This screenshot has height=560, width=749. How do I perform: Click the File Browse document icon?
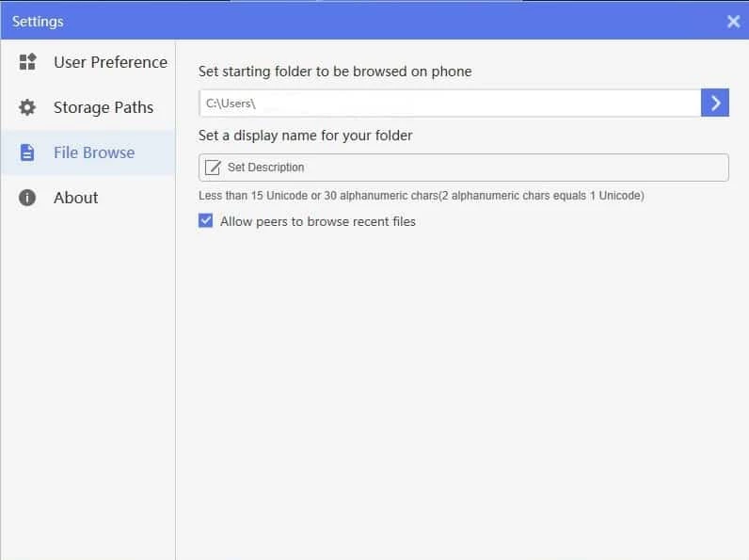click(x=27, y=152)
